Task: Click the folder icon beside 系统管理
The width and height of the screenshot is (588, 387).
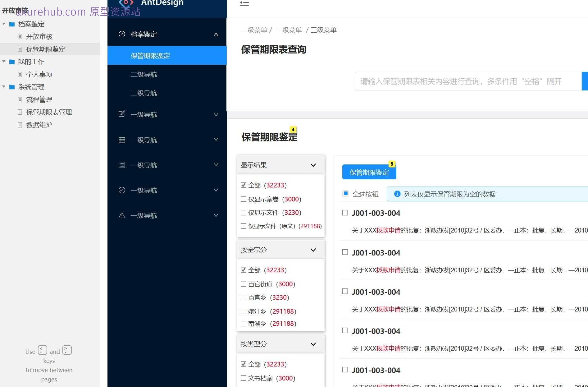Action: (12, 87)
